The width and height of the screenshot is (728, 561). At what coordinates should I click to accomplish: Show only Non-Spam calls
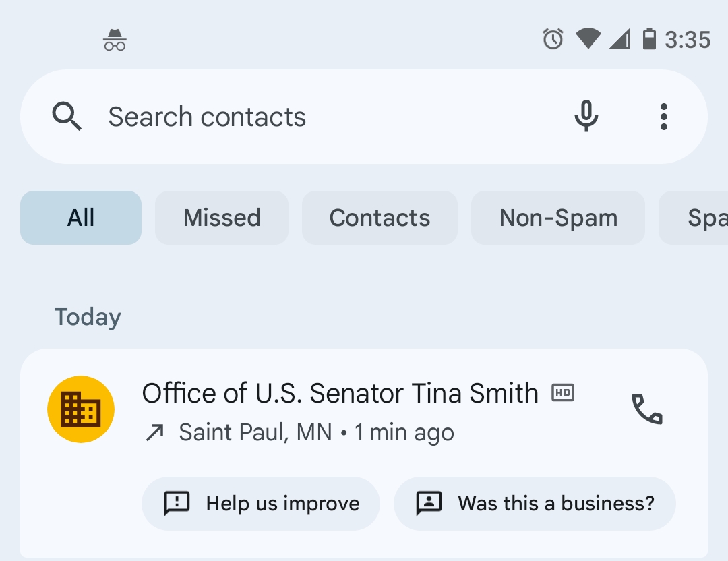click(x=558, y=218)
